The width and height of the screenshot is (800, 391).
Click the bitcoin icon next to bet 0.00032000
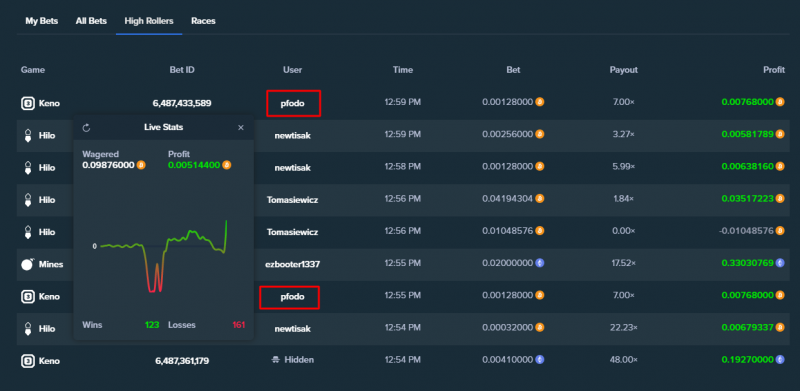(x=539, y=327)
